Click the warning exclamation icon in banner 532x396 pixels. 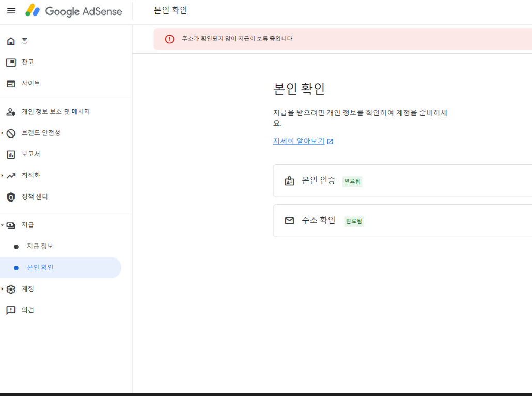170,39
